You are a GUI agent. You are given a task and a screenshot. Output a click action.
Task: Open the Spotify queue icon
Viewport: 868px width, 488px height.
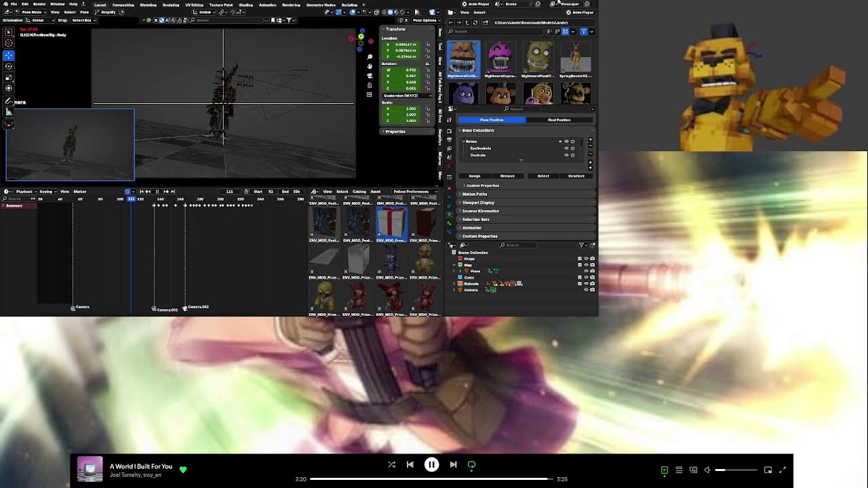click(679, 470)
